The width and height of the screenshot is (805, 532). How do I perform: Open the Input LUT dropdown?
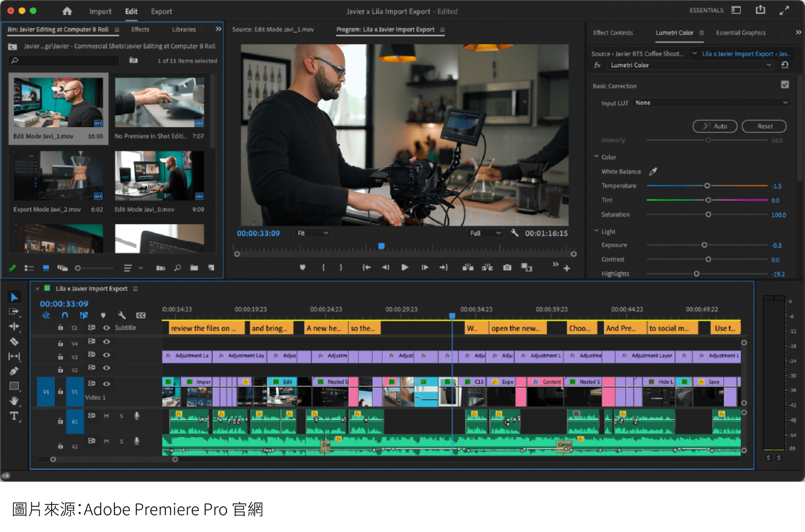711,103
